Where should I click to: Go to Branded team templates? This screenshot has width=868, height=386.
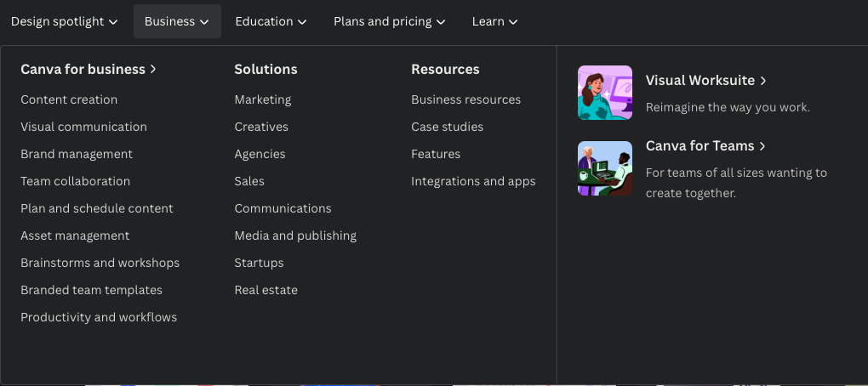click(x=91, y=290)
